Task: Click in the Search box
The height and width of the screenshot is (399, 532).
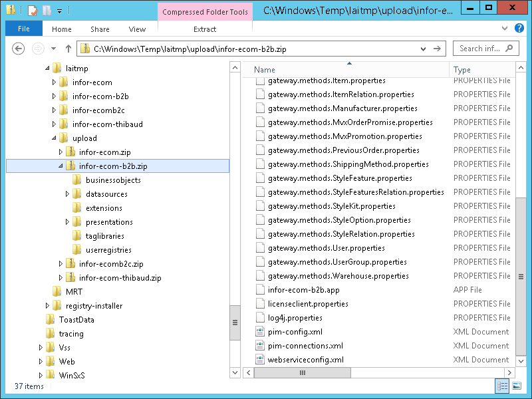Action: [479, 49]
